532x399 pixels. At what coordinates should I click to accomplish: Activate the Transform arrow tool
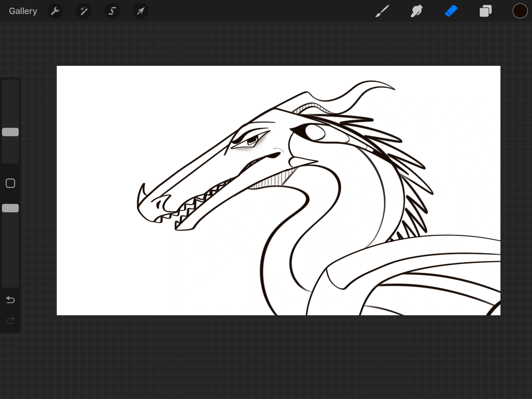[x=140, y=11]
